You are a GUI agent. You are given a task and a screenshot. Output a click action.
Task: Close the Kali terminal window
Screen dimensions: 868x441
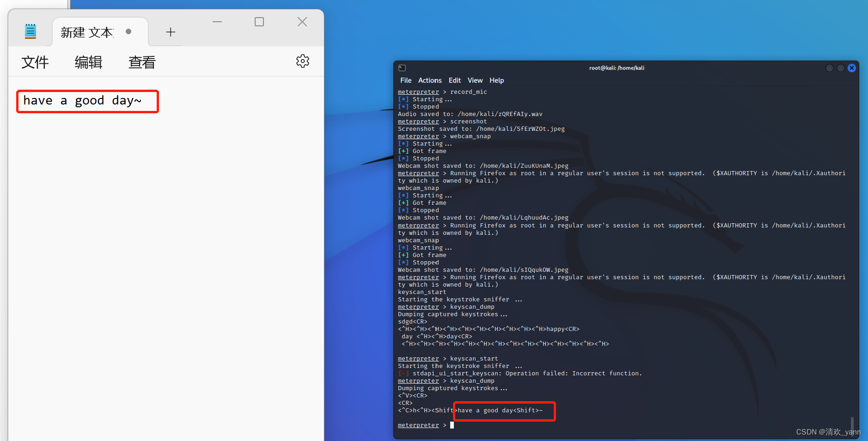point(852,68)
